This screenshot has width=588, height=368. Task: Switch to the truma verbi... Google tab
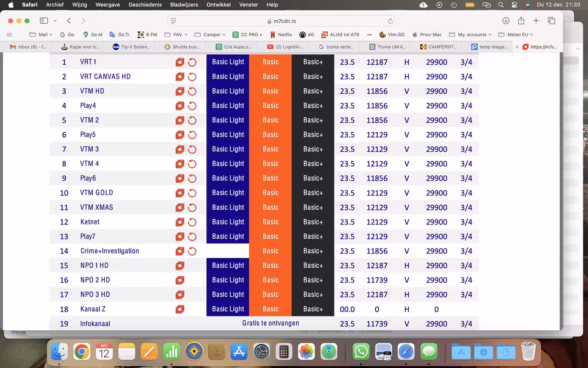[x=336, y=47]
